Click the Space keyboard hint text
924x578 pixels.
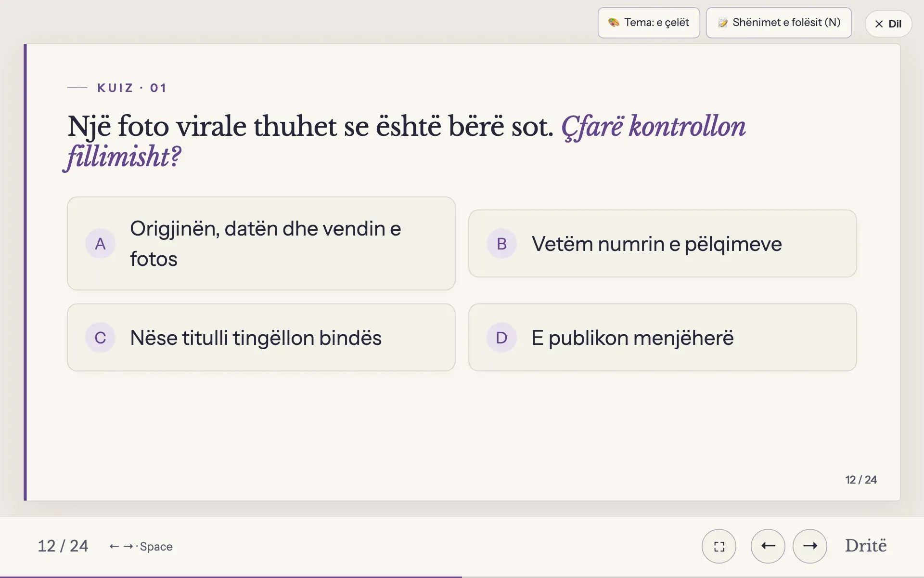pyautogui.click(x=156, y=546)
